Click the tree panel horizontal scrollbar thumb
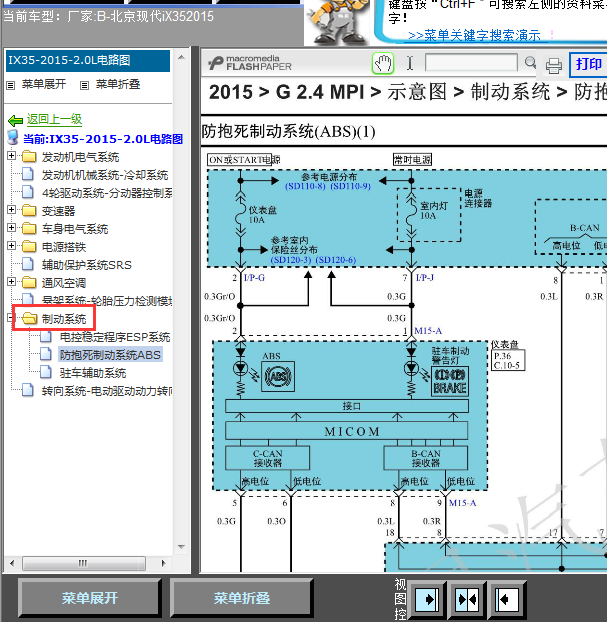The height and width of the screenshot is (622, 607). 84,563
